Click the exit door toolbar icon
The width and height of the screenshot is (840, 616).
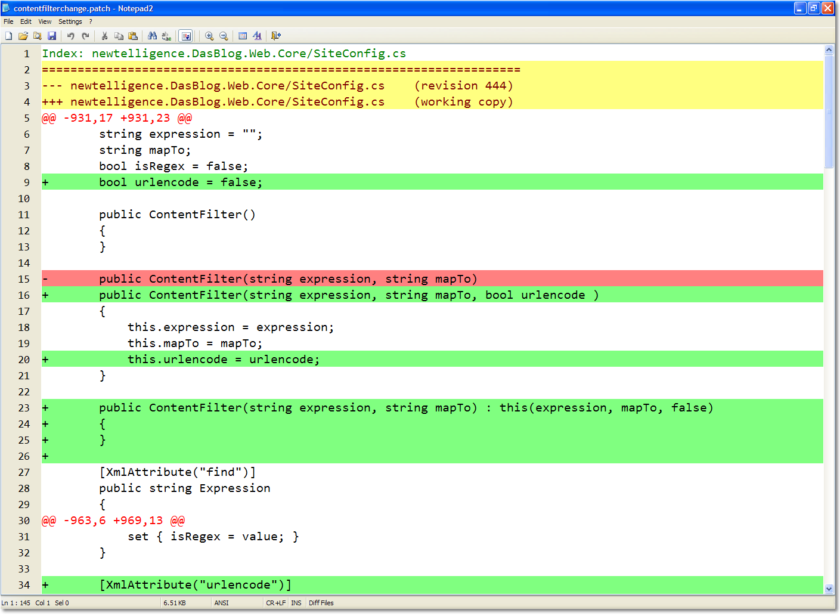pos(276,36)
